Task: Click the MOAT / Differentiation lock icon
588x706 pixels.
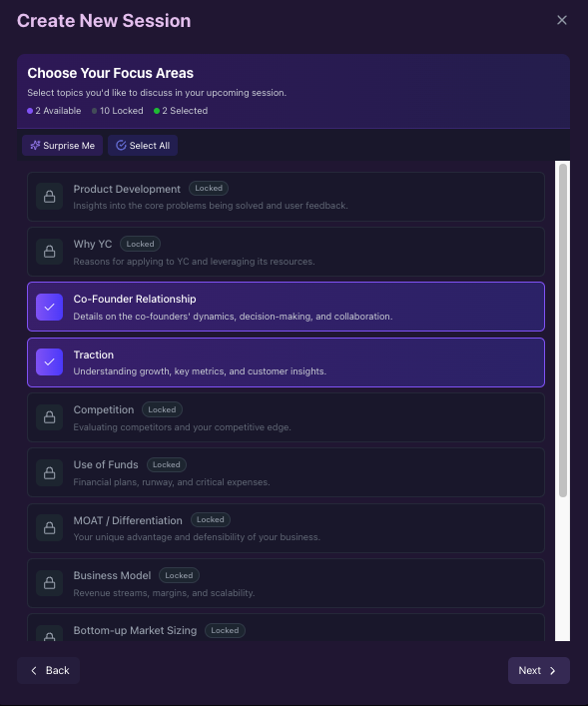Action: (50, 527)
